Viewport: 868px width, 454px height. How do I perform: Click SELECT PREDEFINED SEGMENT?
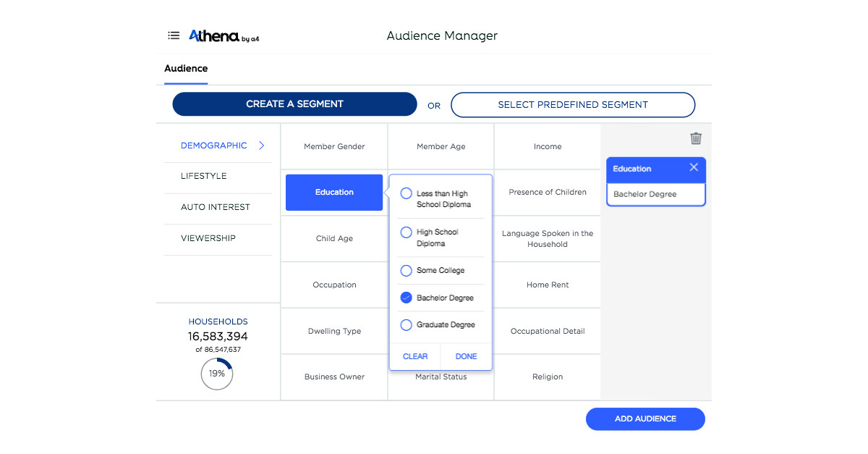[572, 104]
